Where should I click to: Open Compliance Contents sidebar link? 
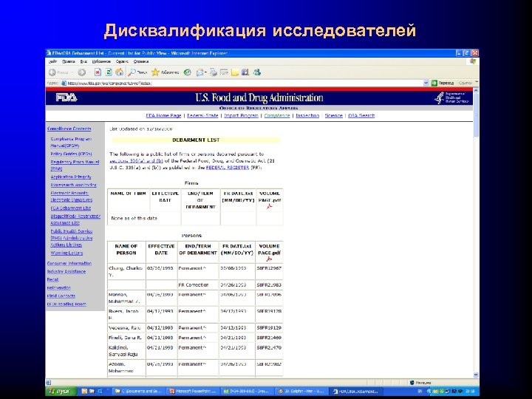coord(69,129)
